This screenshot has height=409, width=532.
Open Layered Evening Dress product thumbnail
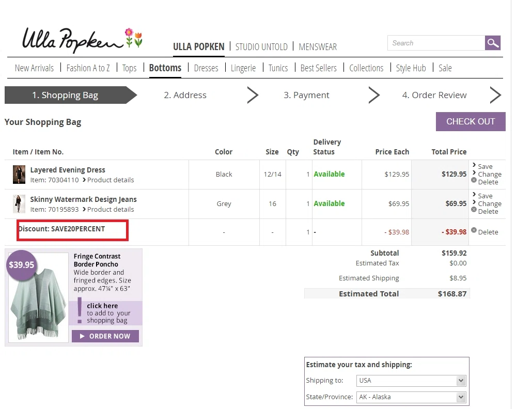pos(19,175)
